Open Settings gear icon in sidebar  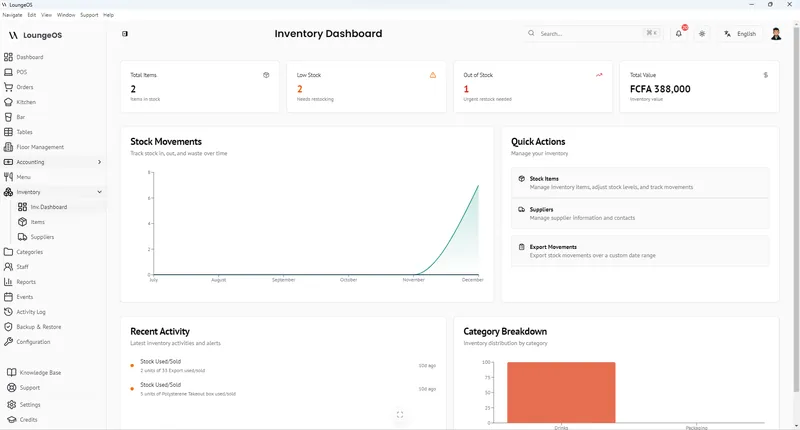pyautogui.click(x=11, y=404)
